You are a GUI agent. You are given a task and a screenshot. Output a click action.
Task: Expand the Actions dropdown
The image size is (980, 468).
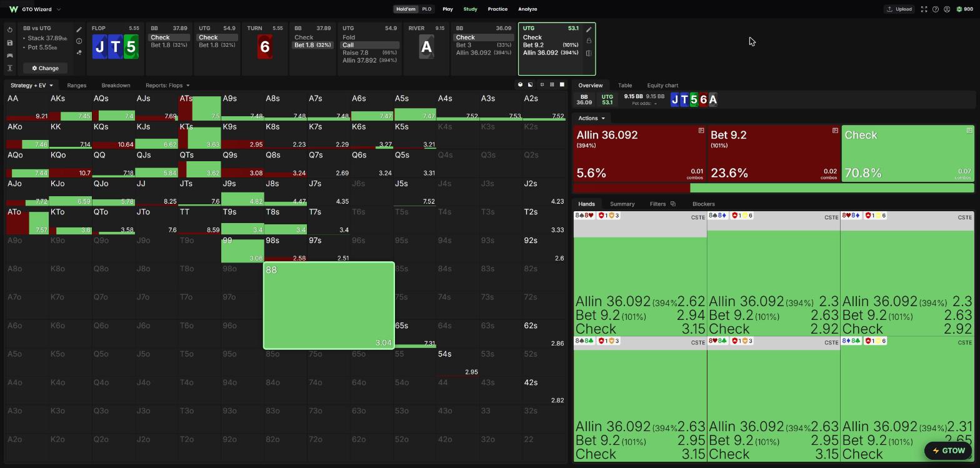591,118
